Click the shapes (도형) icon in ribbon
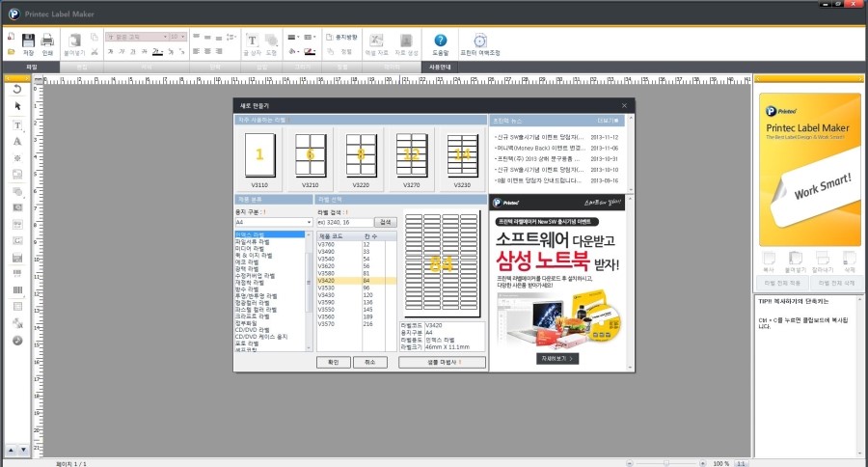This screenshot has height=467, width=868. tap(271, 41)
